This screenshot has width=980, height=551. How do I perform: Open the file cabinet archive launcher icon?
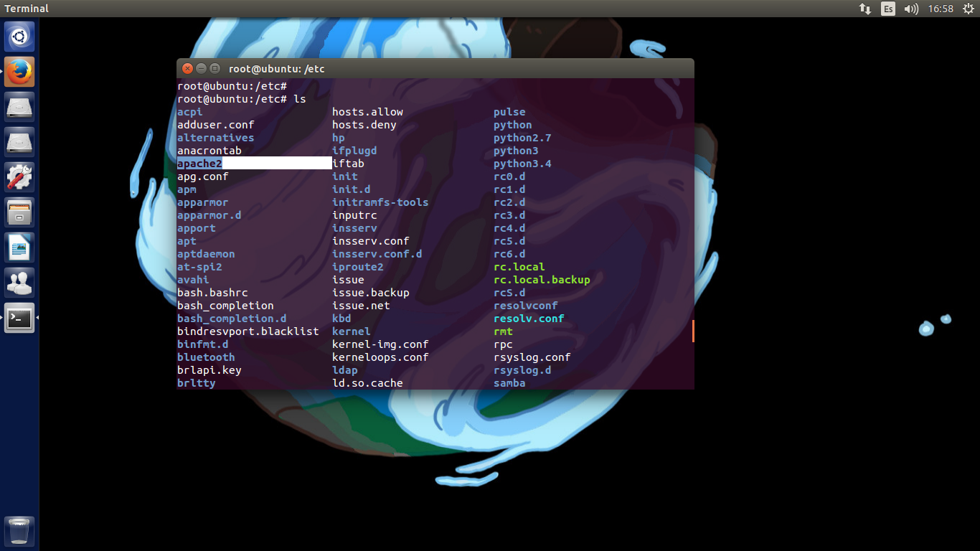click(19, 212)
